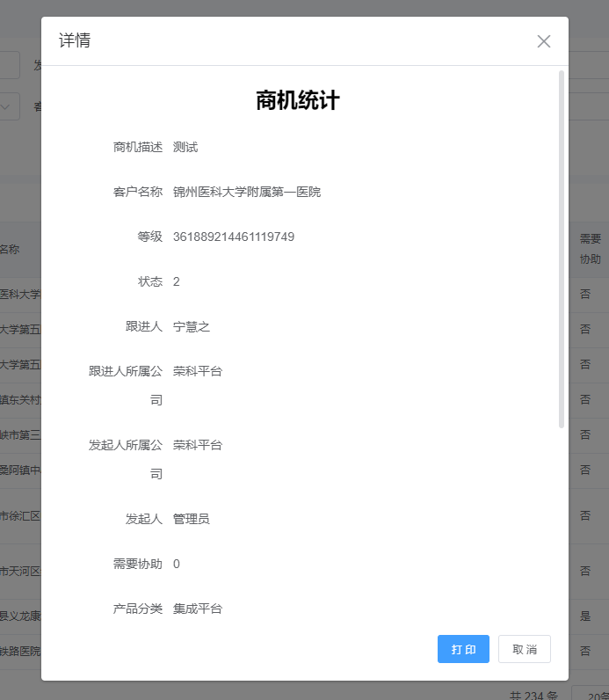Click the 详情 dialog title
Viewport: 609px width, 700px height.
[75, 40]
